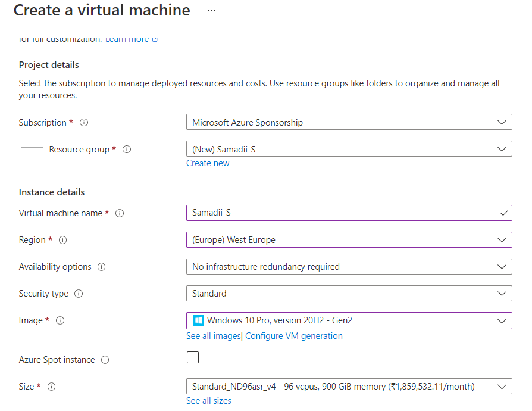Open the See all images link
532x411 pixels.
point(213,336)
